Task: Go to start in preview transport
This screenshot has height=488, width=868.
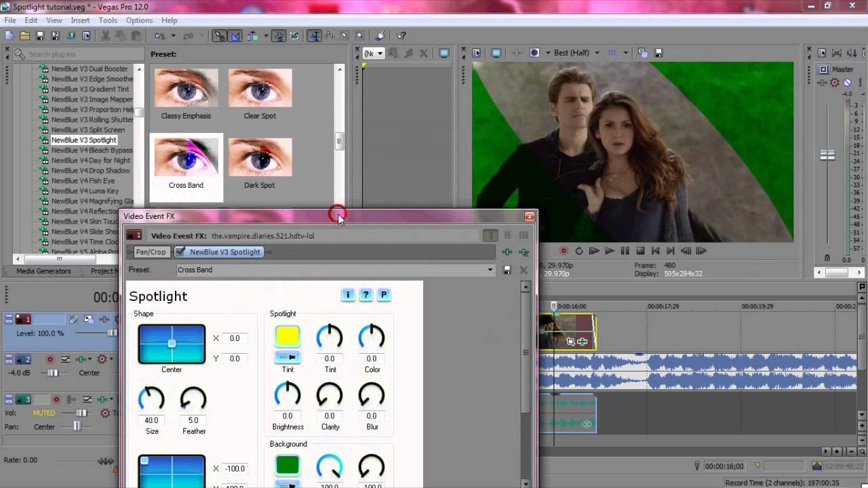Action: pos(656,251)
